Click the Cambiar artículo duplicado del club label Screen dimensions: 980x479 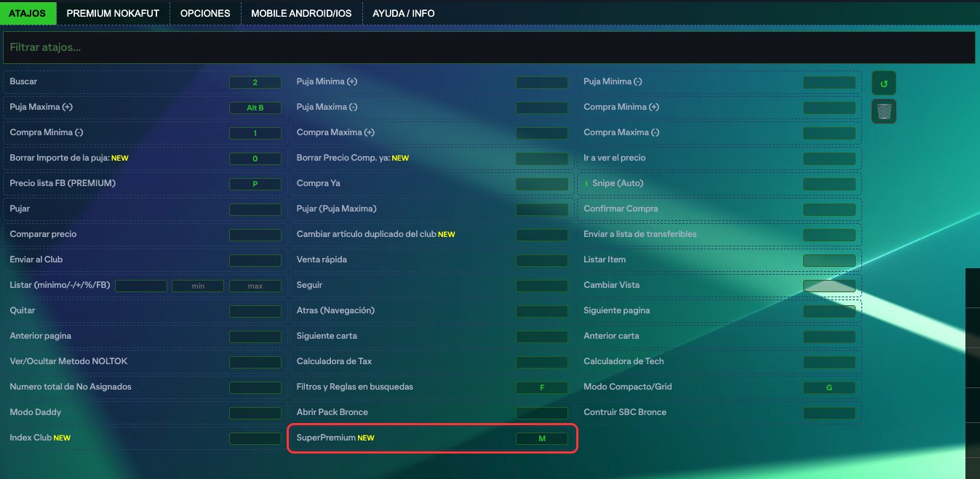[x=366, y=234]
